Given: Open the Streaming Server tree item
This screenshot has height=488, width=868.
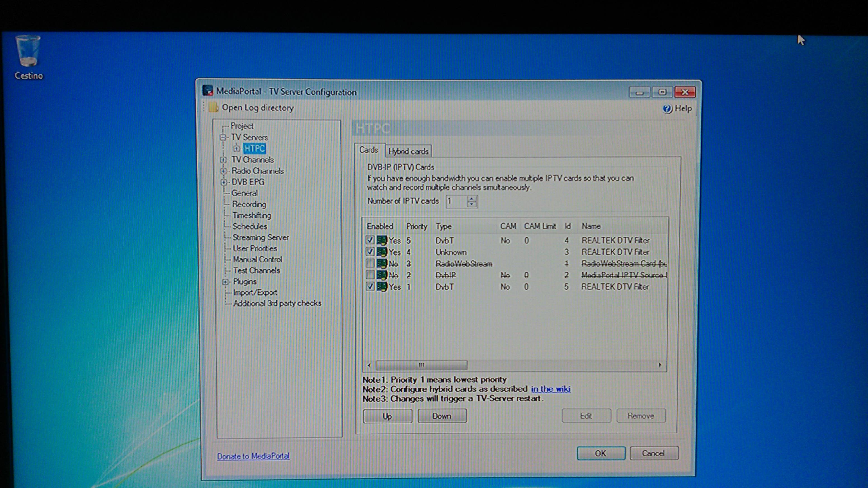Looking at the screenshot, I should [261, 238].
